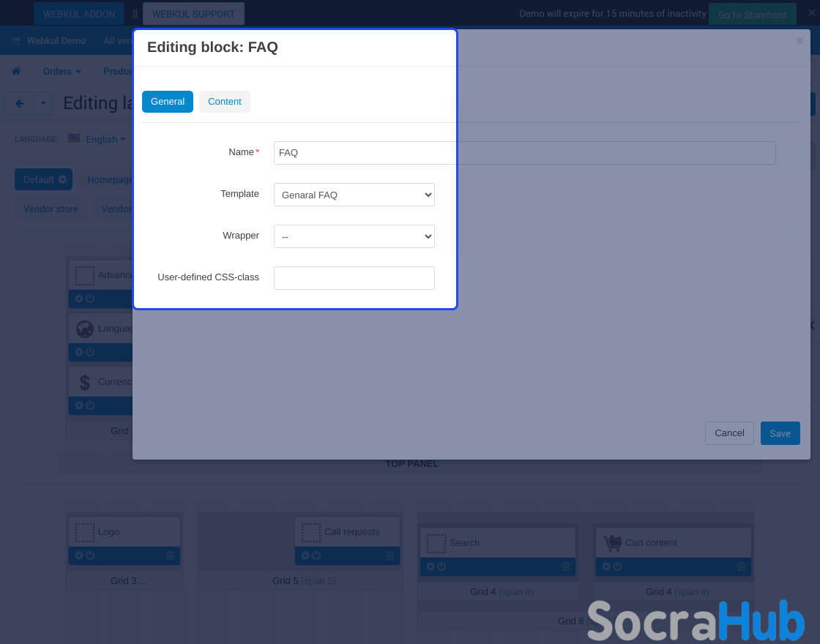This screenshot has width=820, height=644.
Task: Click the Cart content cart icon
Action: pyautogui.click(x=612, y=542)
